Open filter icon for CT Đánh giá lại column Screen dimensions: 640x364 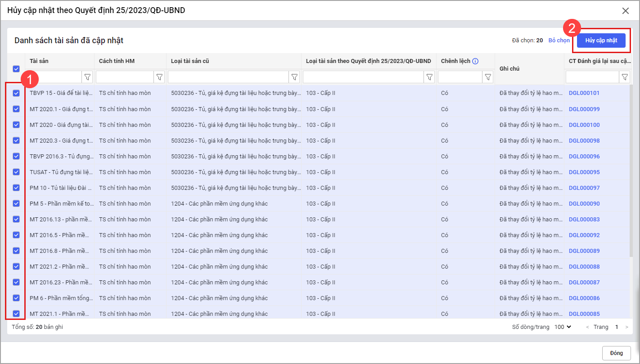click(x=625, y=77)
